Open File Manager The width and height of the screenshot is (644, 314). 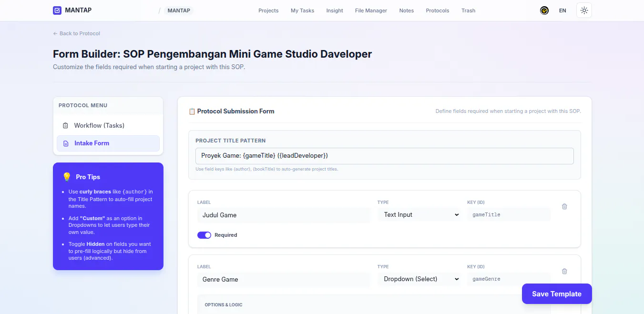click(x=371, y=10)
